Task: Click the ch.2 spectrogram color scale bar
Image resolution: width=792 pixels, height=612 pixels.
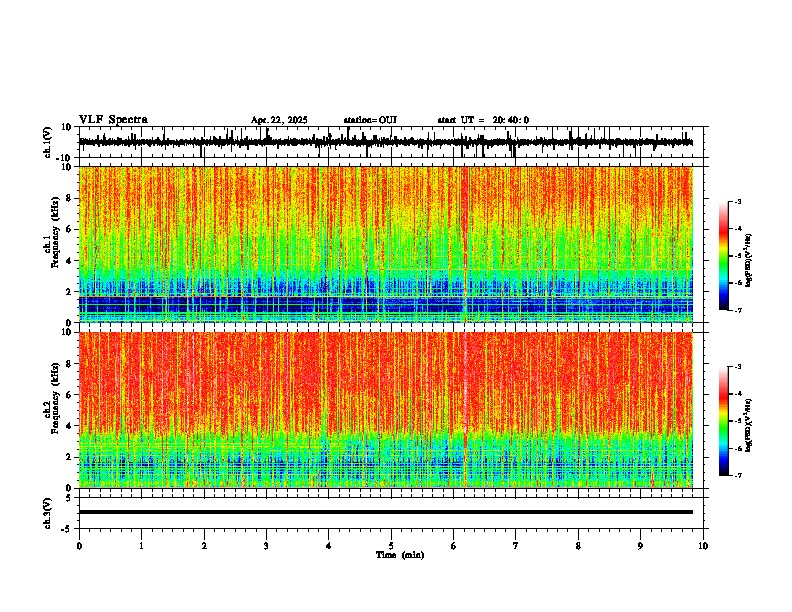Action: coord(723,421)
